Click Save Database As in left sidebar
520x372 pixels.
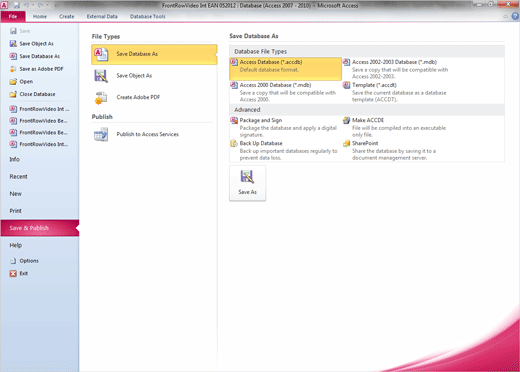click(40, 56)
